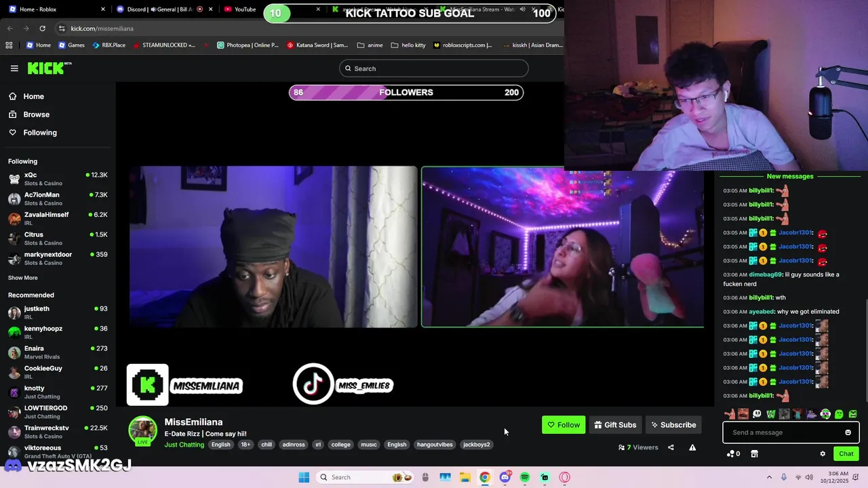
Task: Click the Kick search field
Action: pos(434,68)
